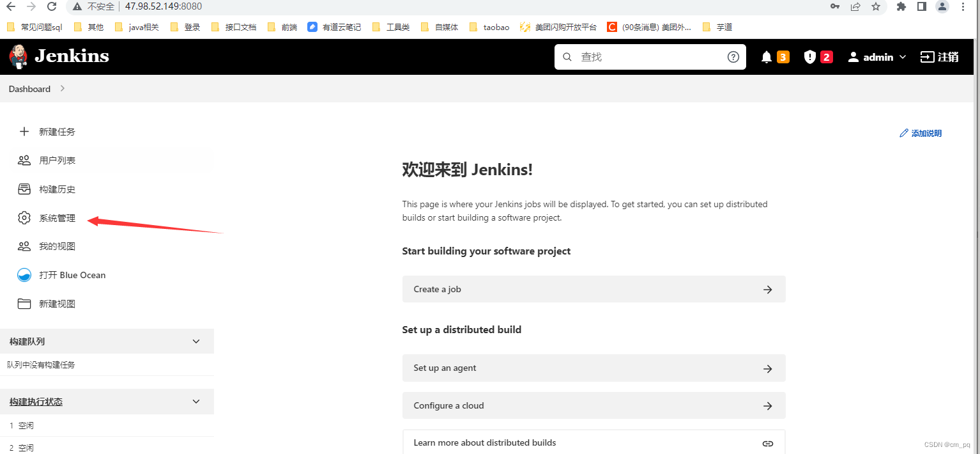The height and width of the screenshot is (454, 980).
Task: Click the 注销 logout icon
Action: coord(927,57)
